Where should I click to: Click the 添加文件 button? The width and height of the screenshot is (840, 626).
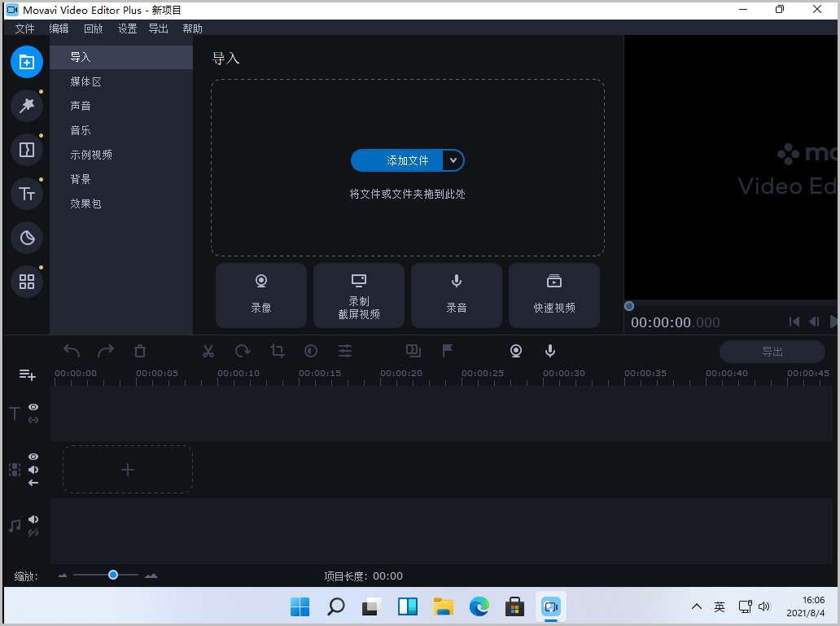(397, 160)
